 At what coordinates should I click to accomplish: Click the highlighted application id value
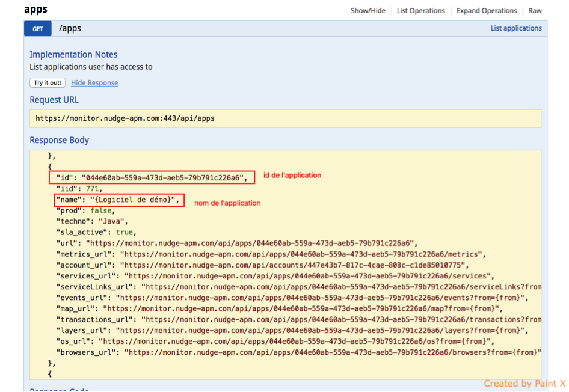[x=162, y=177]
